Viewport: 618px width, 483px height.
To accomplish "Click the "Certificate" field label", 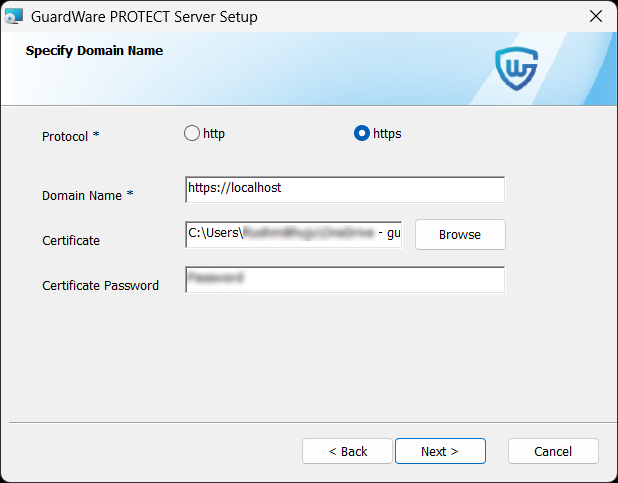I will [71, 241].
